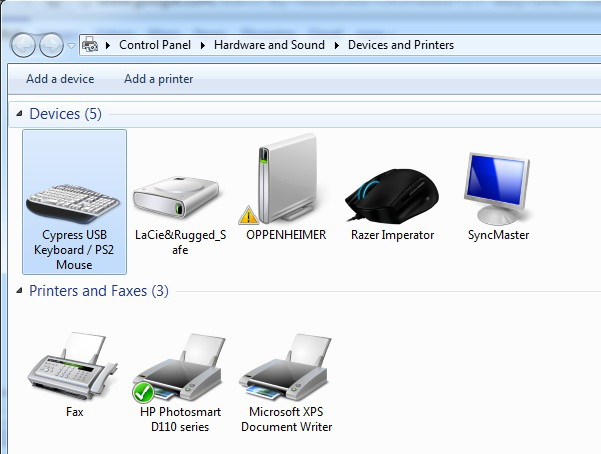Click the Devices (5) group header text
Screen dimensions: 601x454
click(66, 114)
